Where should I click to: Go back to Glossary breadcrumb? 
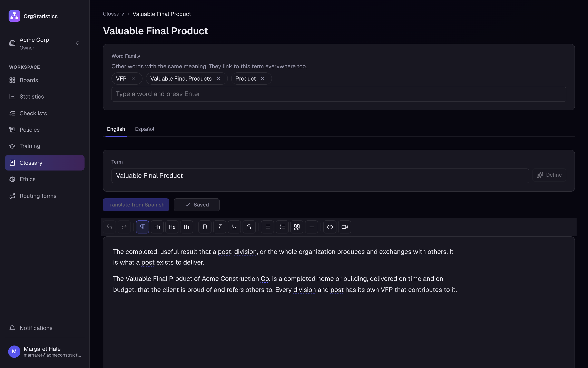pyautogui.click(x=114, y=14)
